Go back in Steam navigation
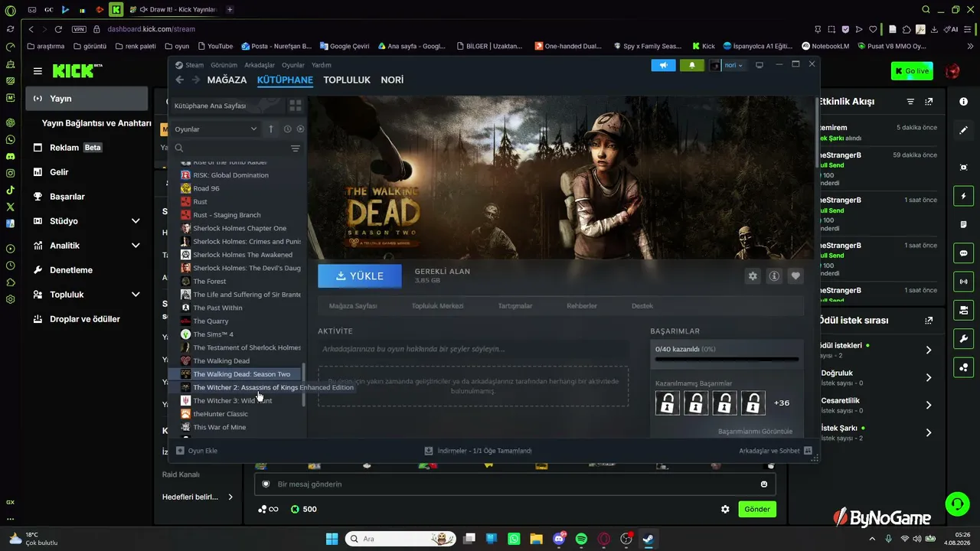This screenshot has height=551, width=980. click(x=179, y=80)
